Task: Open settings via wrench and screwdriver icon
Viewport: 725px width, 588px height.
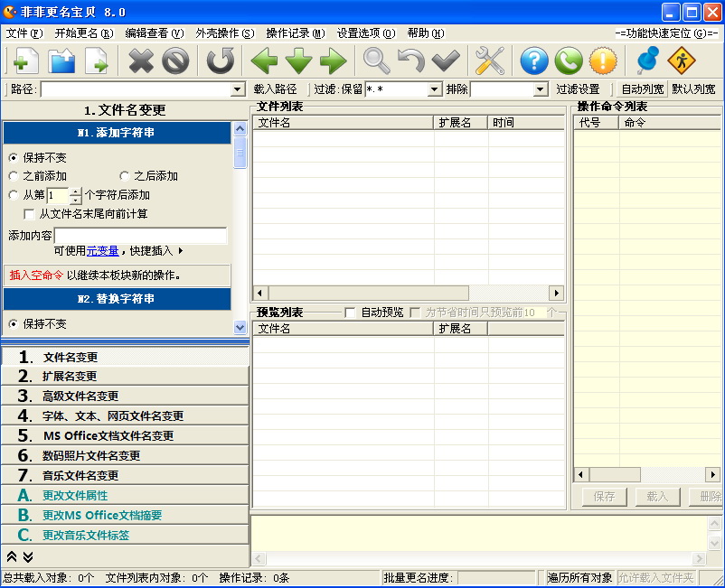Action: click(x=490, y=61)
